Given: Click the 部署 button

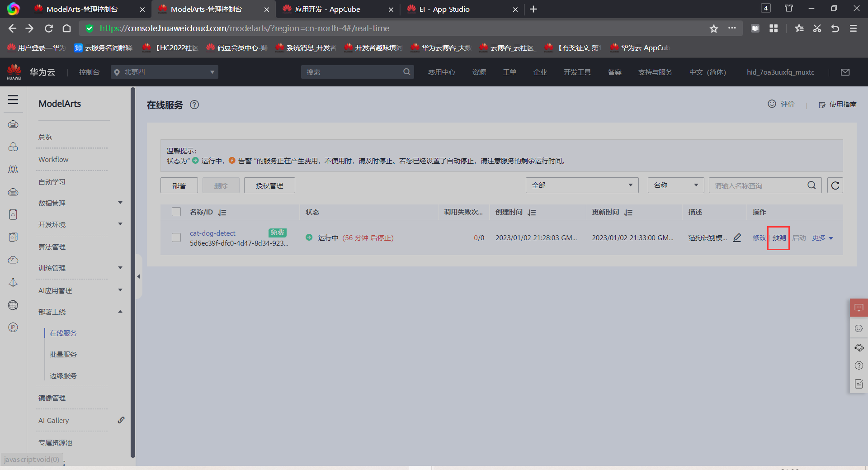Looking at the screenshot, I should [x=179, y=185].
